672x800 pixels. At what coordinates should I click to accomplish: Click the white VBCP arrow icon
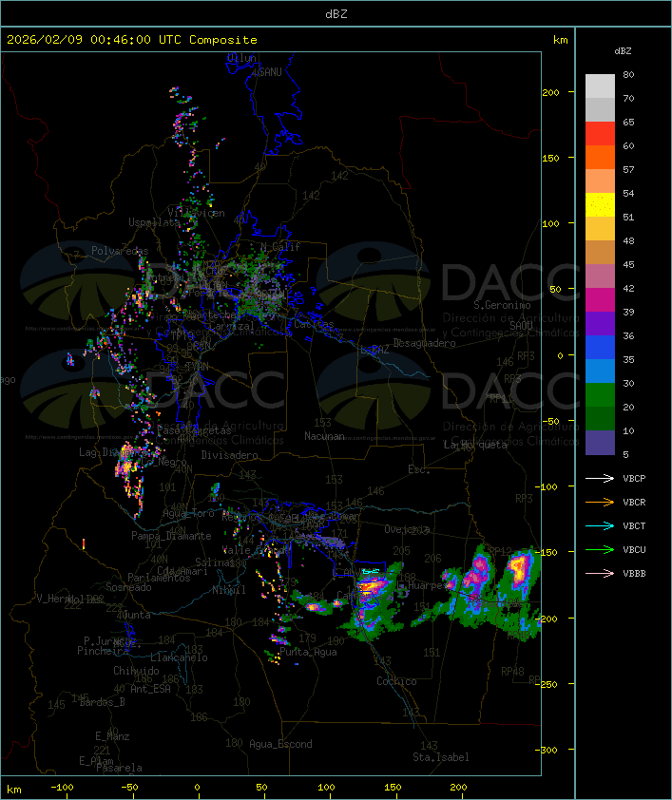[600, 478]
